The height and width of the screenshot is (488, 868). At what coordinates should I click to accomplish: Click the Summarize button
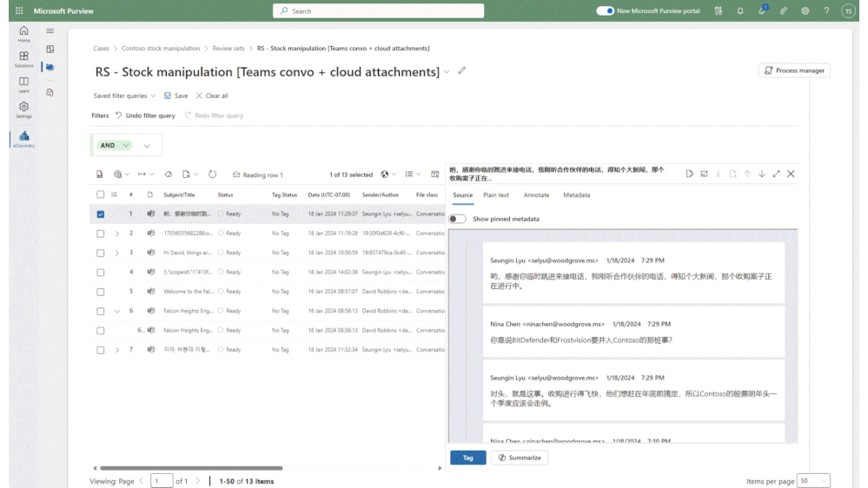click(520, 458)
